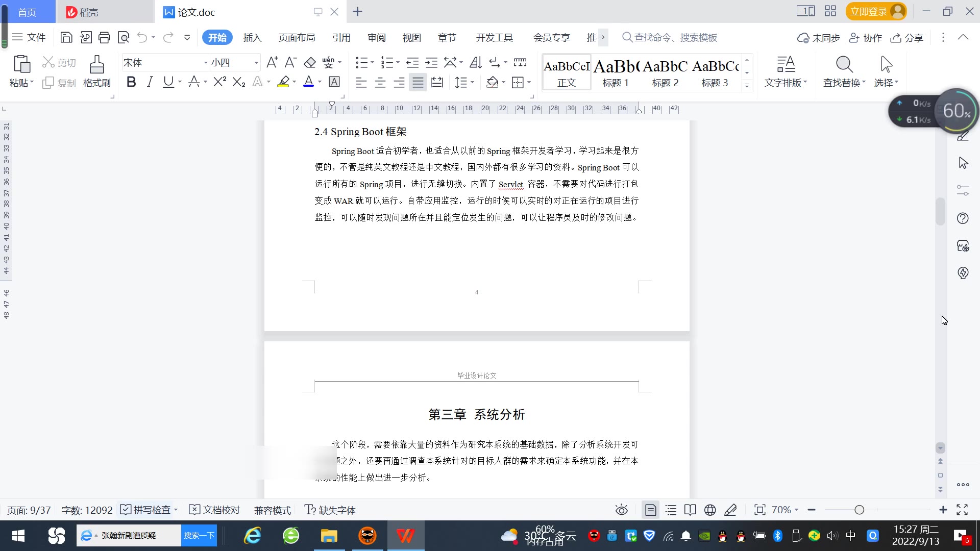The height and width of the screenshot is (551, 980).
Task: Click the center alignment icon
Action: pyautogui.click(x=380, y=82)
